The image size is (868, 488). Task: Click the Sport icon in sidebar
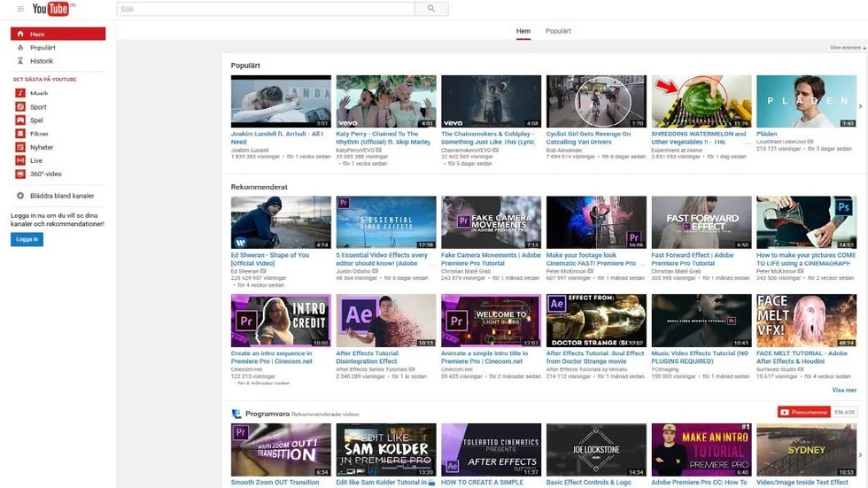pos(20,107)
